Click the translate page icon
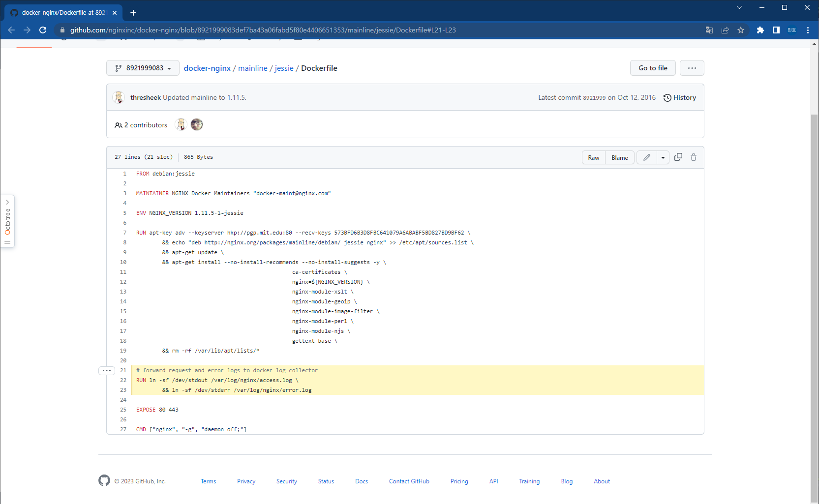Image resolution: width=819 pixels, height=504 pixels. pyautogui.click(x=709, y=30)
